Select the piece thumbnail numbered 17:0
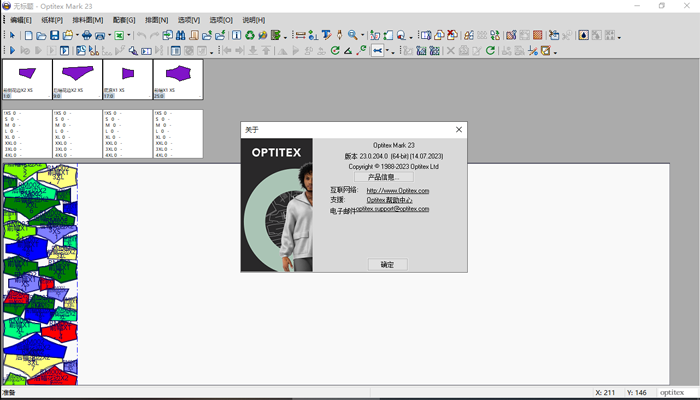Viewport: 700px width, 400px height. click(x=128, y=79)
